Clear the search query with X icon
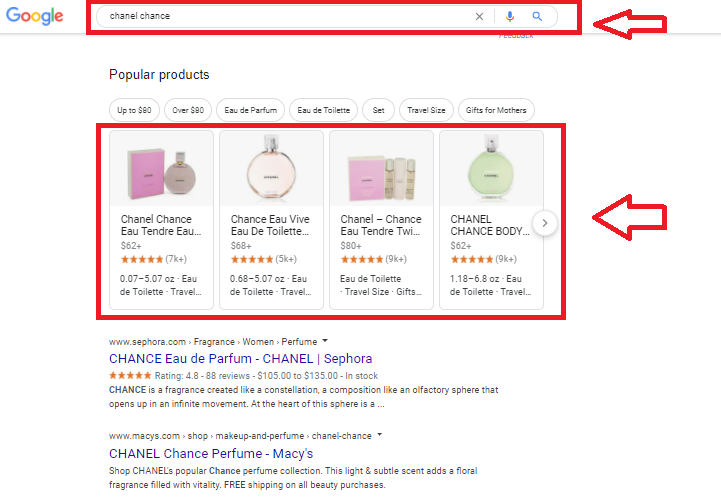This screenshot has height=498, width=721. point(479,16)
